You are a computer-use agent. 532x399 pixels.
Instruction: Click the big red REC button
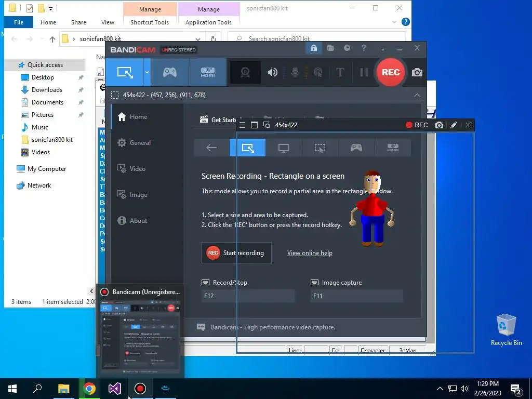coord(391,72)
